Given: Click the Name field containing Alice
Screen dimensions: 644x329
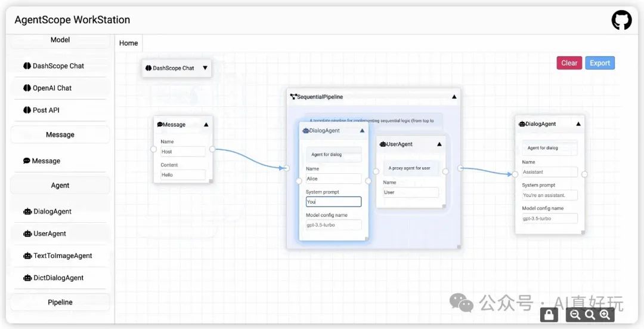Looking at the screenshot, I should 333,179.
